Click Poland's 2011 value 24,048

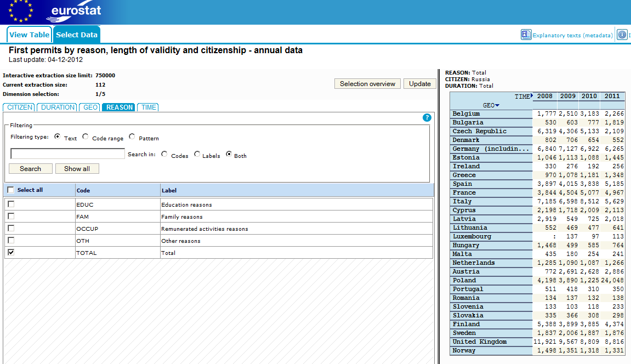(x=612, y=280)
